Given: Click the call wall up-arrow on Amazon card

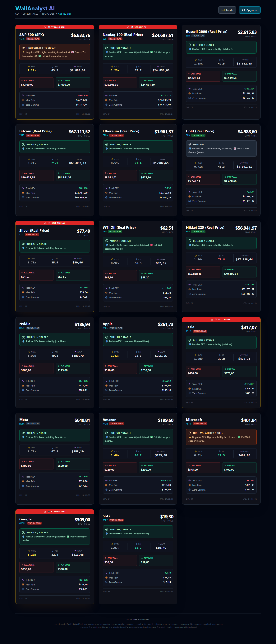Looking at the screenshot, I should click(106, 465).
